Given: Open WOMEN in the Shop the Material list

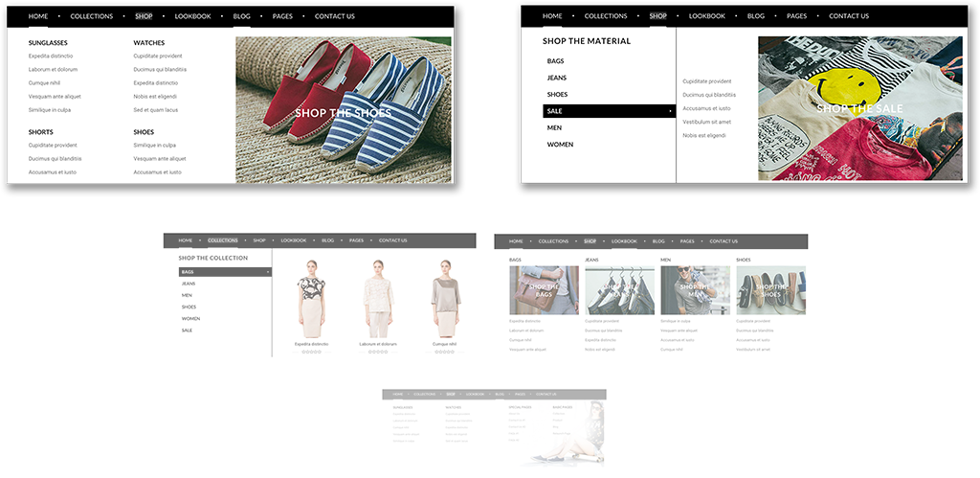Looking at the screenshot, I should 560,145.
